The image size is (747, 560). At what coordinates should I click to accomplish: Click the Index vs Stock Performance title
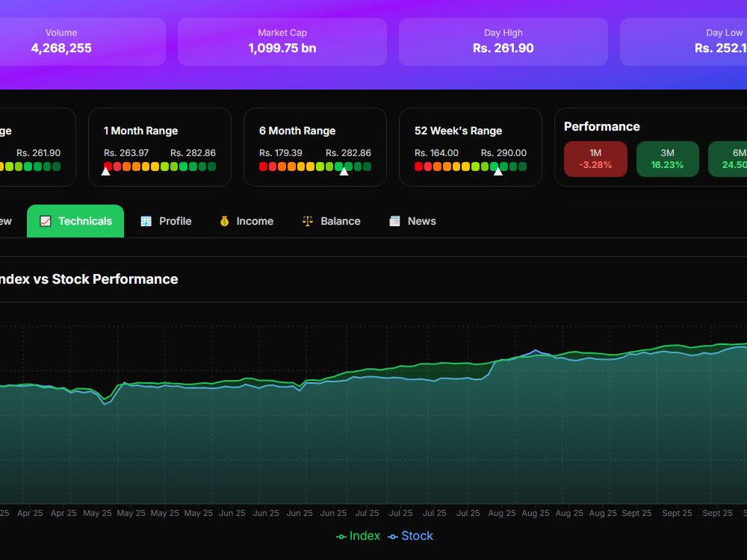coord(89,279)
